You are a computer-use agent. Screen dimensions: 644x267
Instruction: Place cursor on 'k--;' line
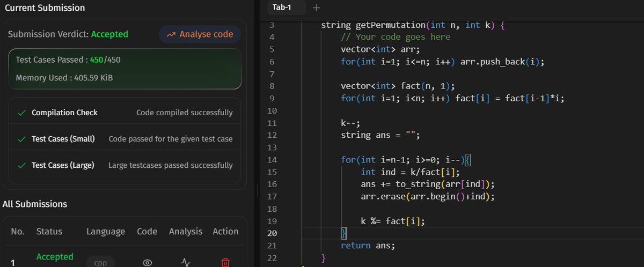[x=350, y=123]
